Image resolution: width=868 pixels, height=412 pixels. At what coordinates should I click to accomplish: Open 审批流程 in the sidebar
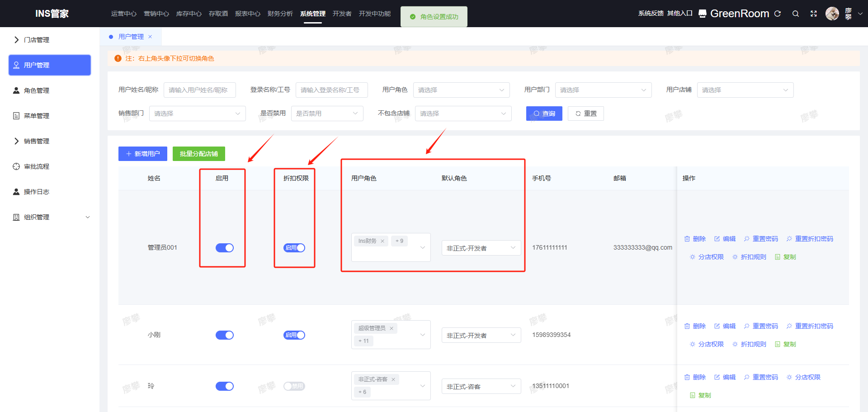(50, 166)
